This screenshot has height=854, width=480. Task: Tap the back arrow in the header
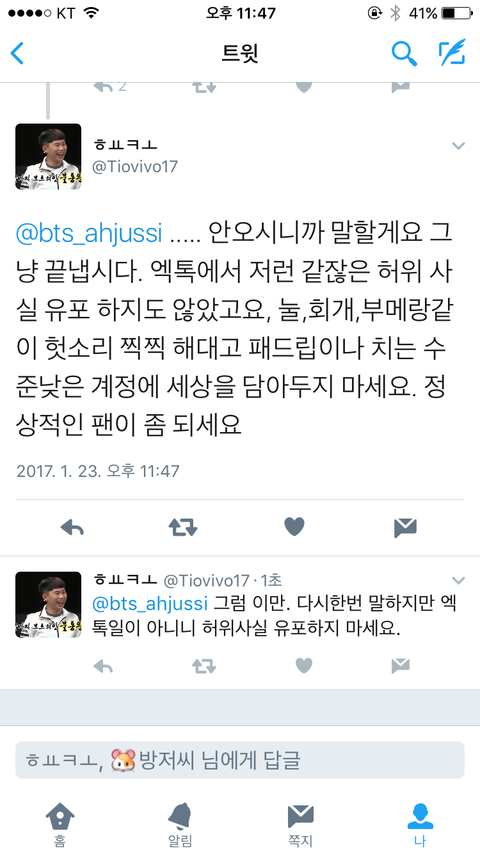pos(17,53)
